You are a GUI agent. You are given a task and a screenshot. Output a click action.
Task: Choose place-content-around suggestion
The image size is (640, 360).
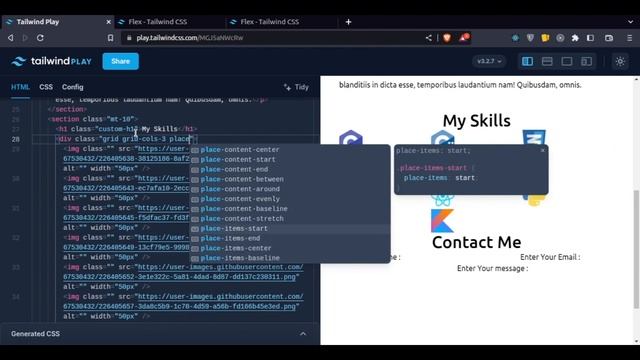(289, 189)
